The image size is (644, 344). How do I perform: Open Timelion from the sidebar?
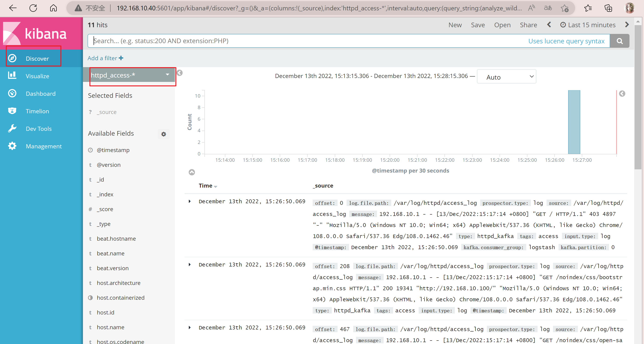[x=37, y=111]
